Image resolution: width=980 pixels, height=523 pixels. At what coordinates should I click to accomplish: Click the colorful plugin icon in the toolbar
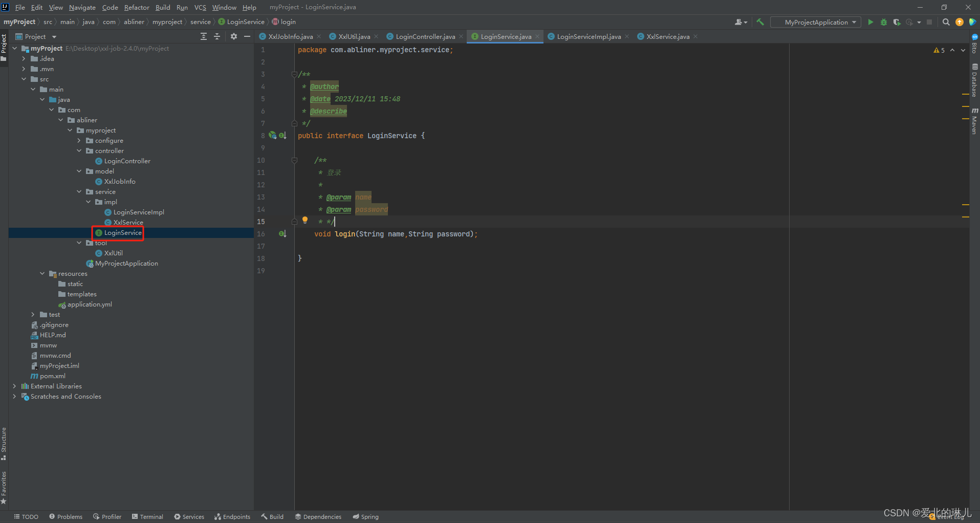pyautogui.click(x=972, y=22)
